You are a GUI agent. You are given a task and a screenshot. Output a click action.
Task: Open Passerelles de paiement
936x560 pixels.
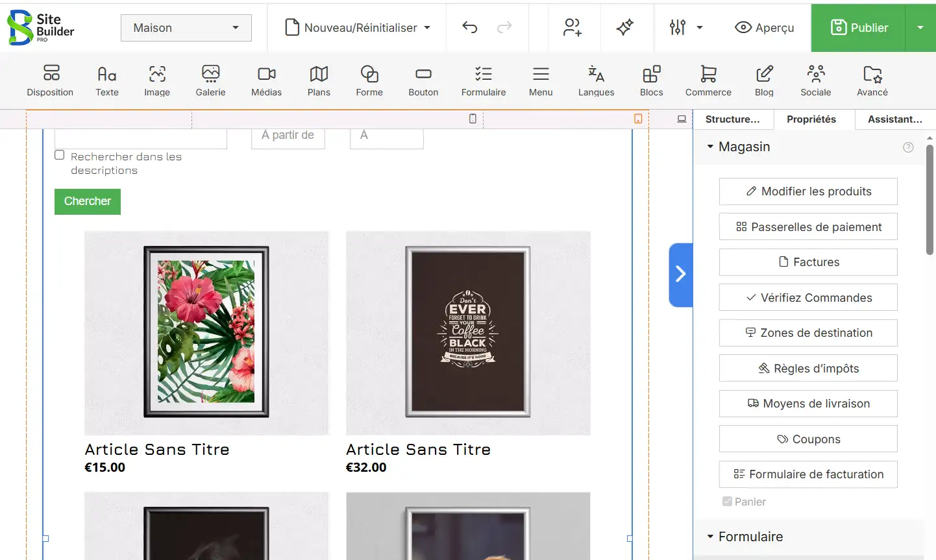808,226
